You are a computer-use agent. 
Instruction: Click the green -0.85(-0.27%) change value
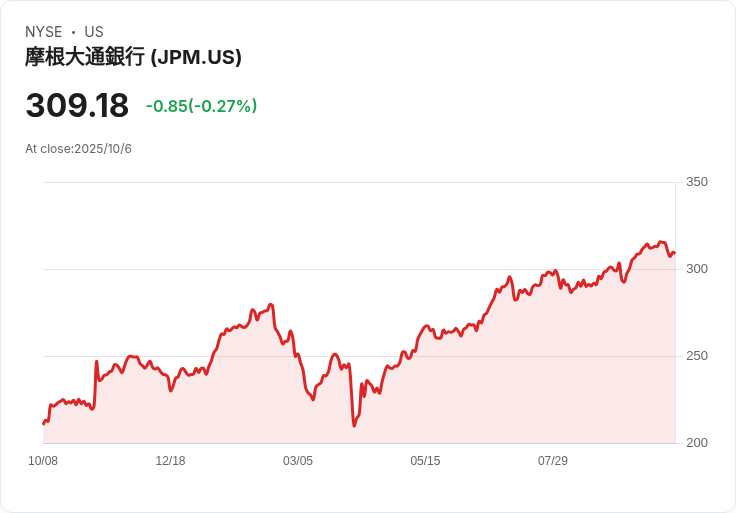(201, 106)
